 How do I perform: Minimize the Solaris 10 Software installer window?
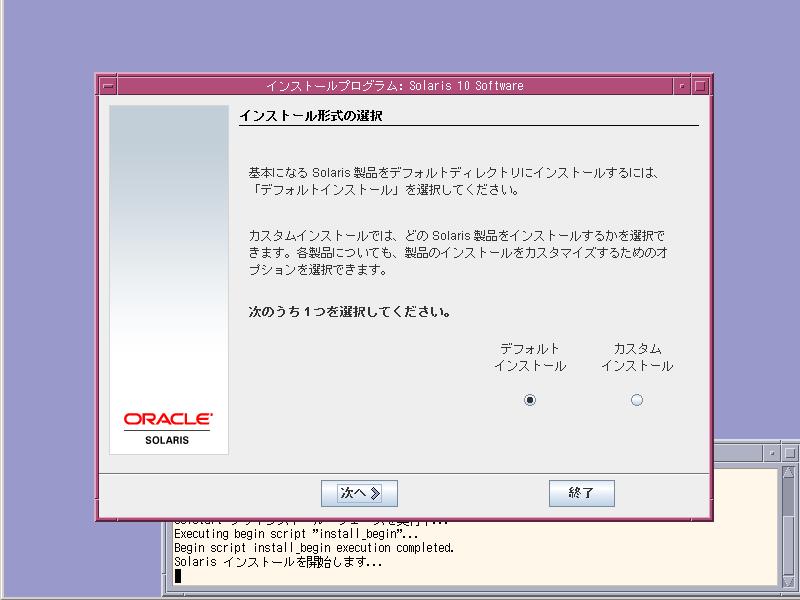682,86
